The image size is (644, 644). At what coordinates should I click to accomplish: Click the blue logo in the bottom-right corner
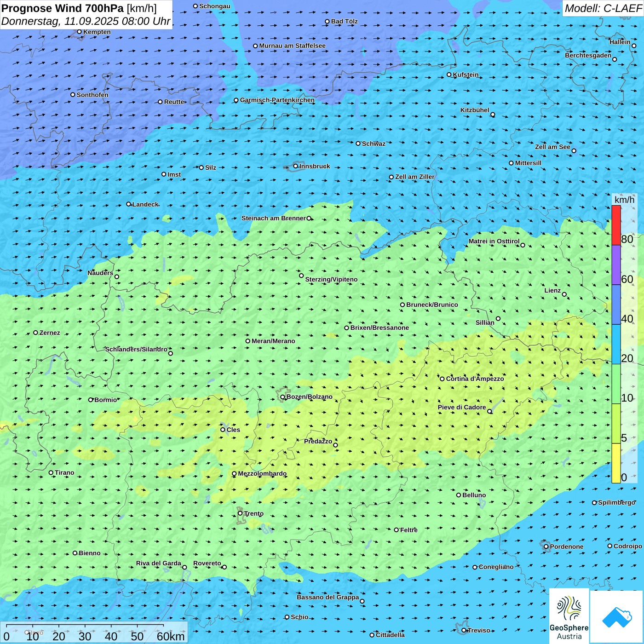click(617, 617)
